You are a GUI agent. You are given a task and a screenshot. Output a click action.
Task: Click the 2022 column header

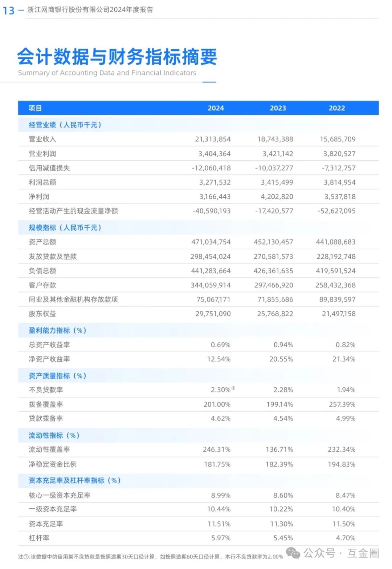[337, 108]
